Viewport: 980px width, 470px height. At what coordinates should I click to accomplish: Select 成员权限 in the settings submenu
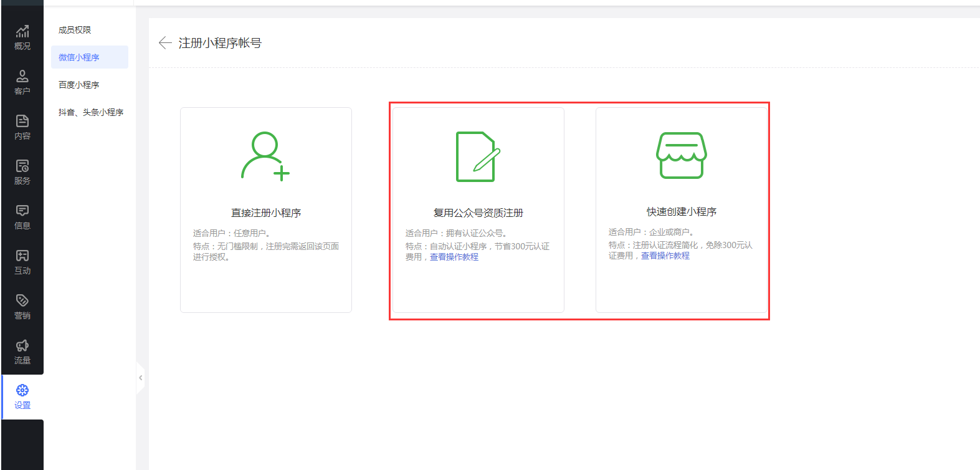pyautogui.click(x=75, y=30)
